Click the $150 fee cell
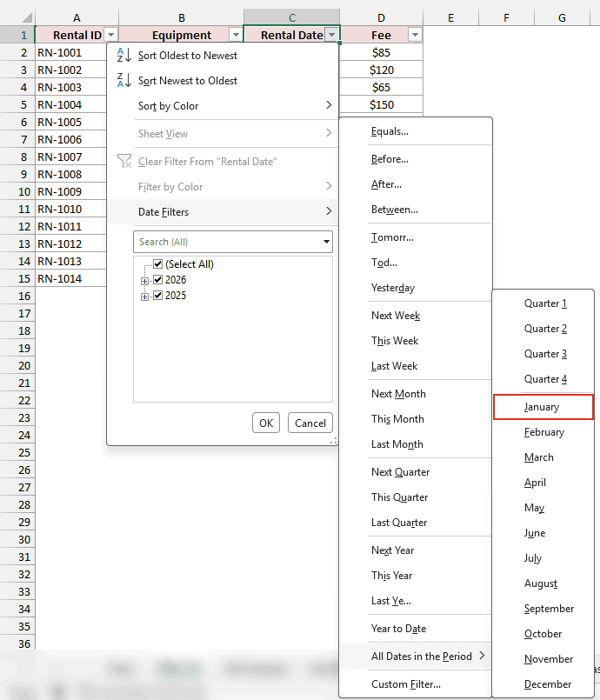The height and width of the screenshot is (700, 600). pyautogui.click(x=381, y=105)
